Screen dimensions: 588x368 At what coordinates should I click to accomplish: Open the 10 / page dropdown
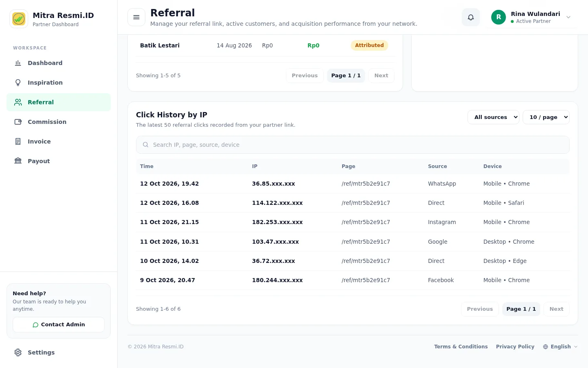tap(546, 117)
